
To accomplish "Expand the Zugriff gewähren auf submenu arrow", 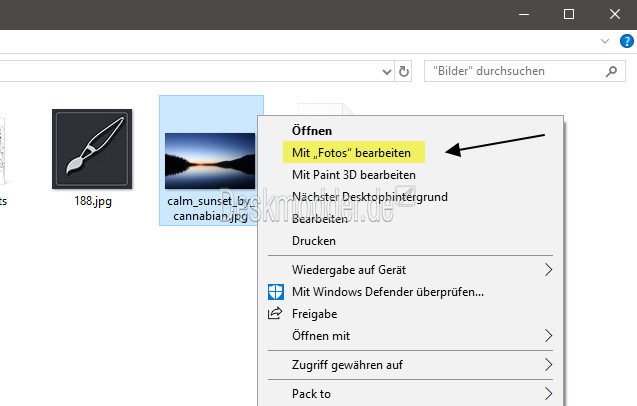I will (x=548, y=365).
